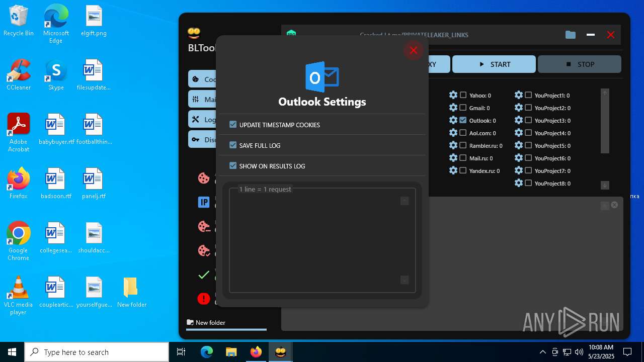Open YouProject3 settings gear

(519, 120)
